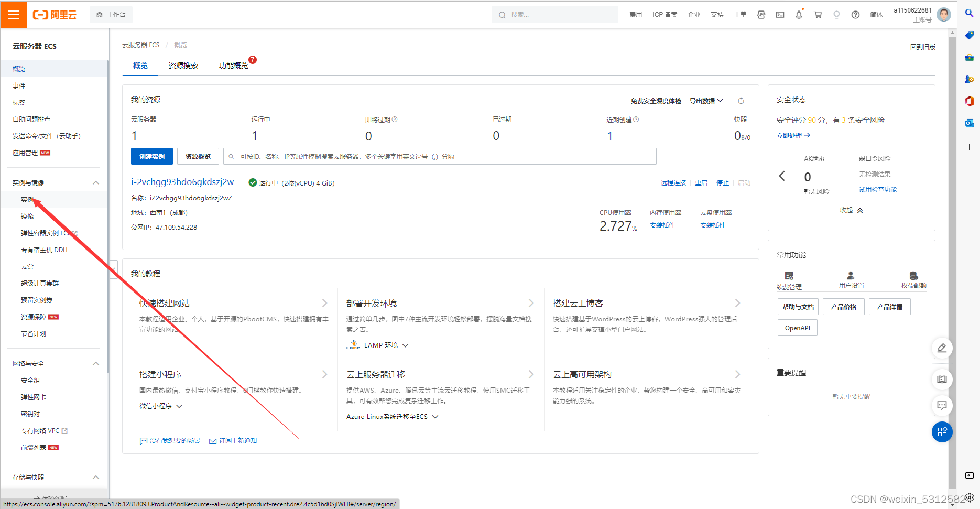Open 镜像 in the sidebar
The height and width of the screenshot is (509, 980).
tap(27, 216)
